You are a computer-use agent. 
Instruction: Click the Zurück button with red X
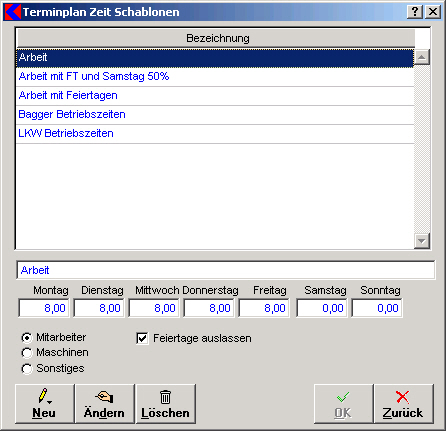(x=404, y=404)
